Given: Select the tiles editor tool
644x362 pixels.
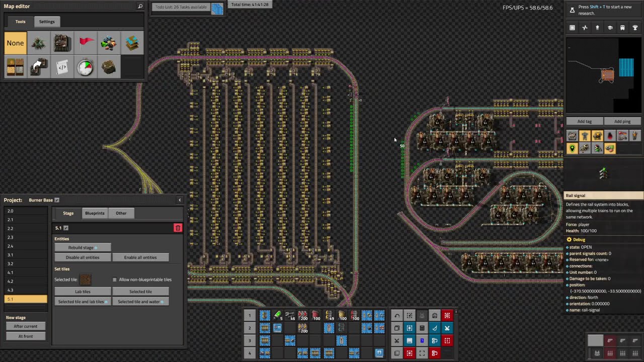Looking at the screenshot, I should pyautogui.click(x=15, y=67).
